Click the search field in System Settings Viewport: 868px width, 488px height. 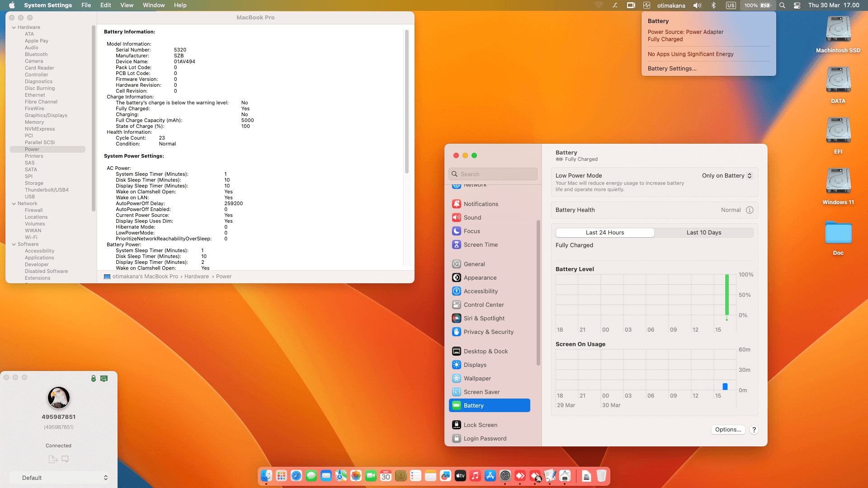493,174
